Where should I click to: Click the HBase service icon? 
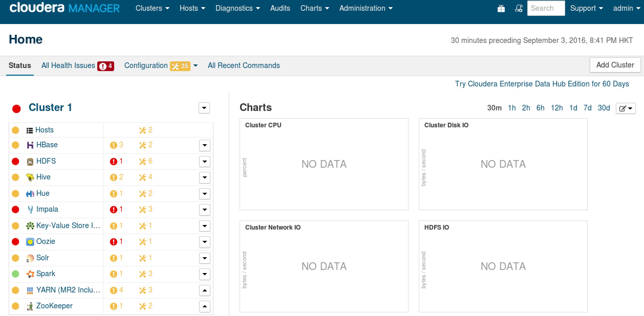(30, 145)
